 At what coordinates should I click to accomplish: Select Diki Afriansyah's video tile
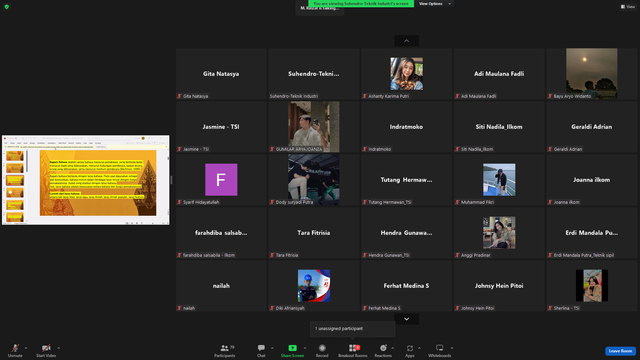click(x=313, y=286)
